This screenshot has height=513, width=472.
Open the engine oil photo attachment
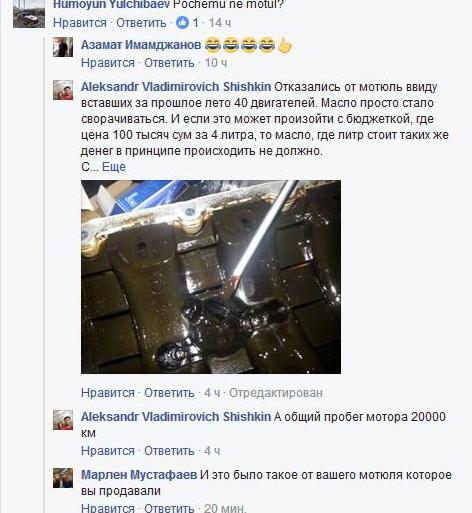coord(211,277)
